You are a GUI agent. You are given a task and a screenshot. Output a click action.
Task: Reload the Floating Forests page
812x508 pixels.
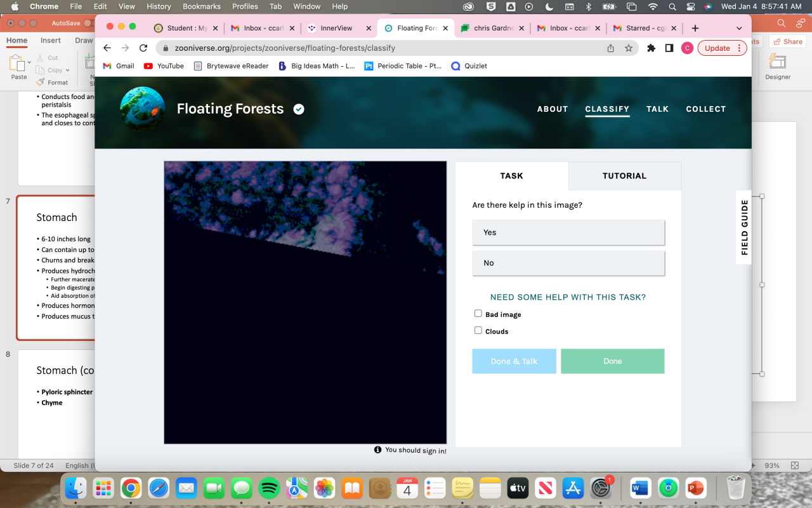click(143, 48)
